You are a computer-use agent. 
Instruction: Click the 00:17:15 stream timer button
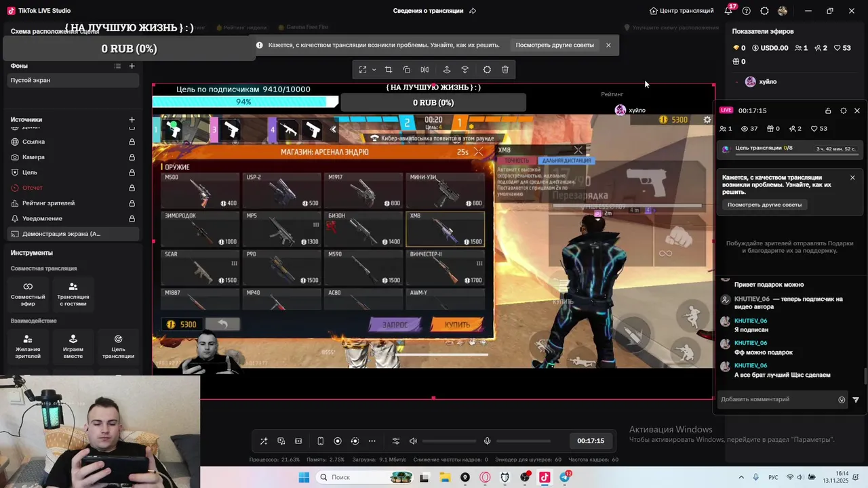pos(591,441)
